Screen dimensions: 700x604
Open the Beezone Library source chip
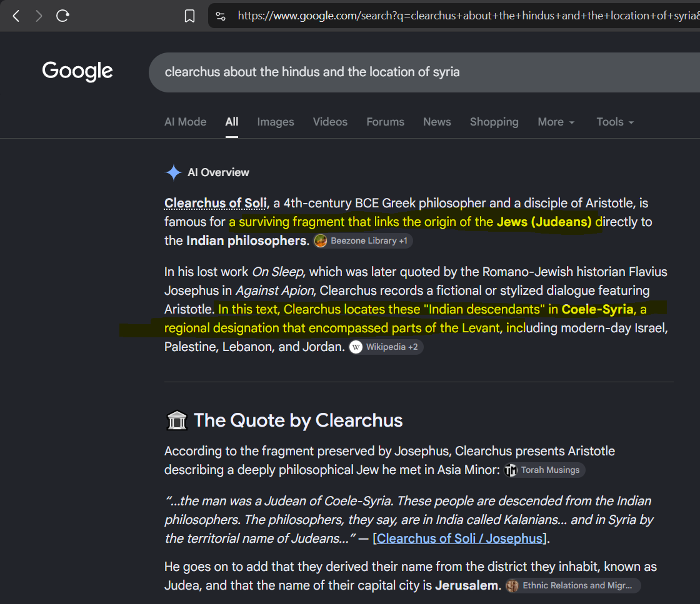(363, 240)
